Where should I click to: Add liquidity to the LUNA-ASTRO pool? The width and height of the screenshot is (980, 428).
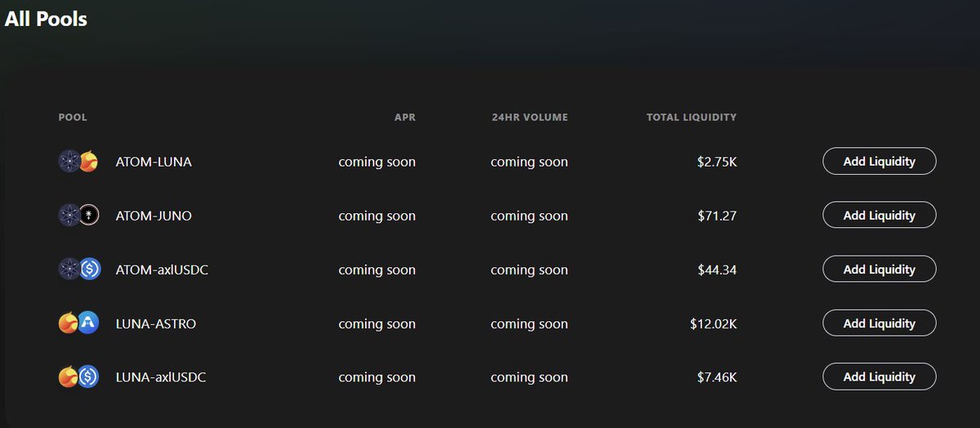coord(879,323)
